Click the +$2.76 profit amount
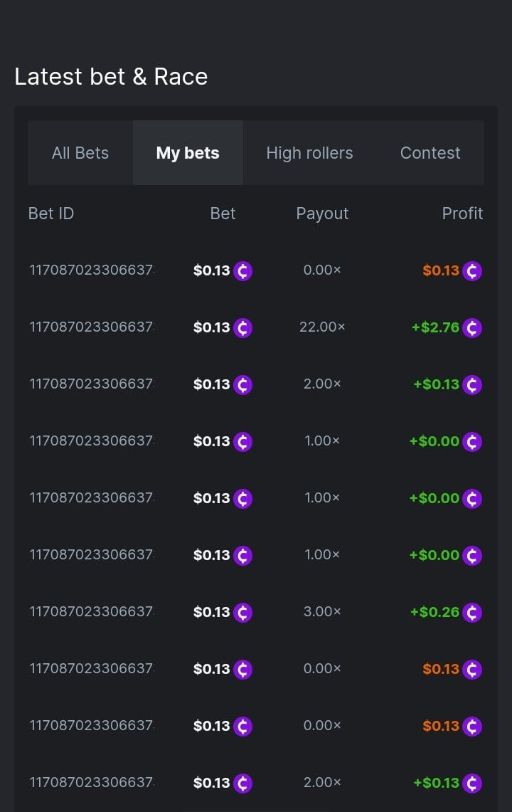512x812 pixels. [435, 327]
